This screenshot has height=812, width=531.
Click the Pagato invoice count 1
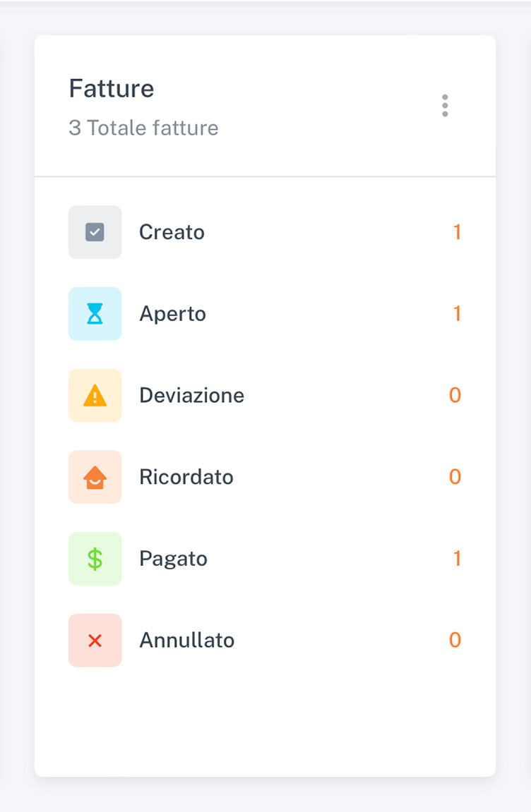457,559
